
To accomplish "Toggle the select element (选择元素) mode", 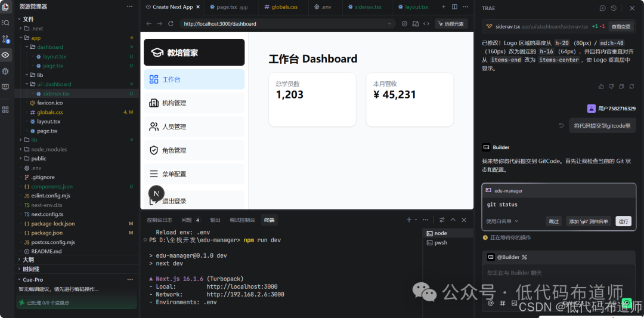I will tap(450, 24).
